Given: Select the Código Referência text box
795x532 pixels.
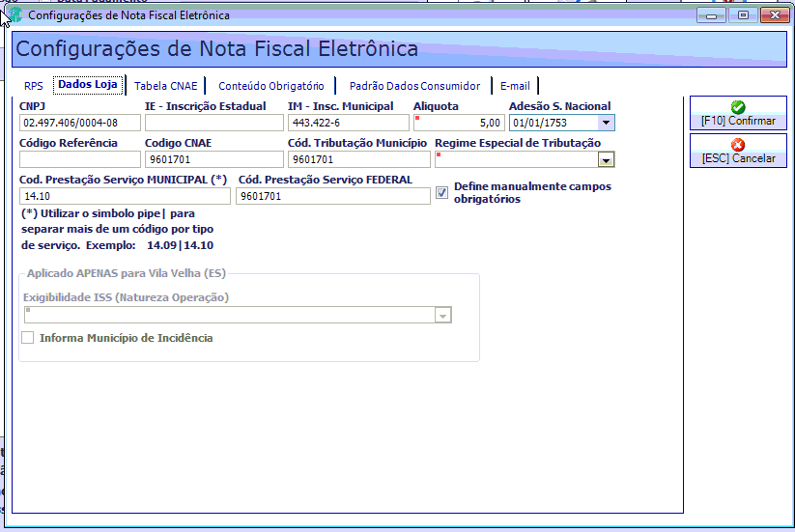Looking at the screenshot, I should tap(80, 159).
